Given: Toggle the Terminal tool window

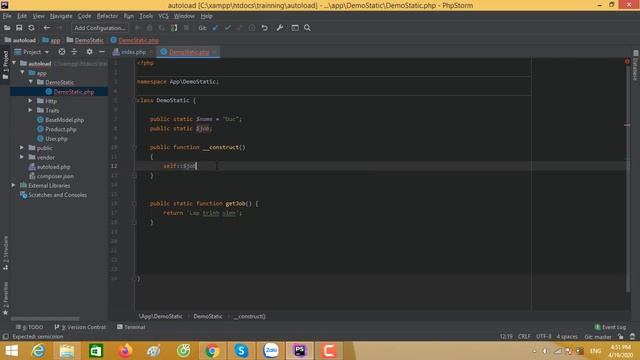Looking at the screenshot, I should 131,327.
